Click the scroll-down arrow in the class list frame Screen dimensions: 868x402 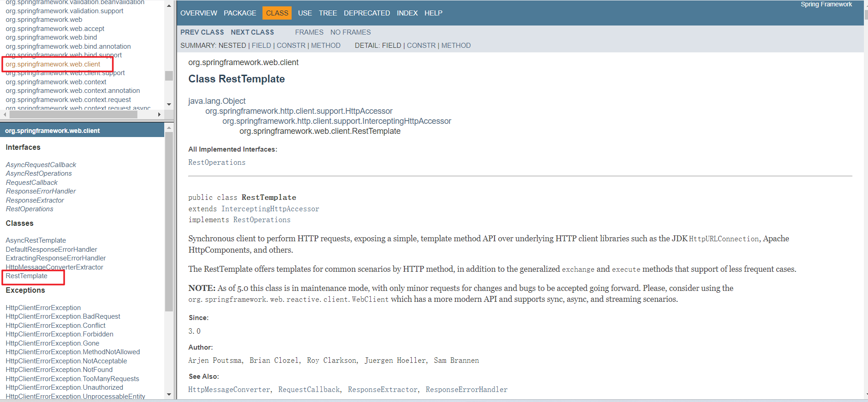[x=169, y=394]
